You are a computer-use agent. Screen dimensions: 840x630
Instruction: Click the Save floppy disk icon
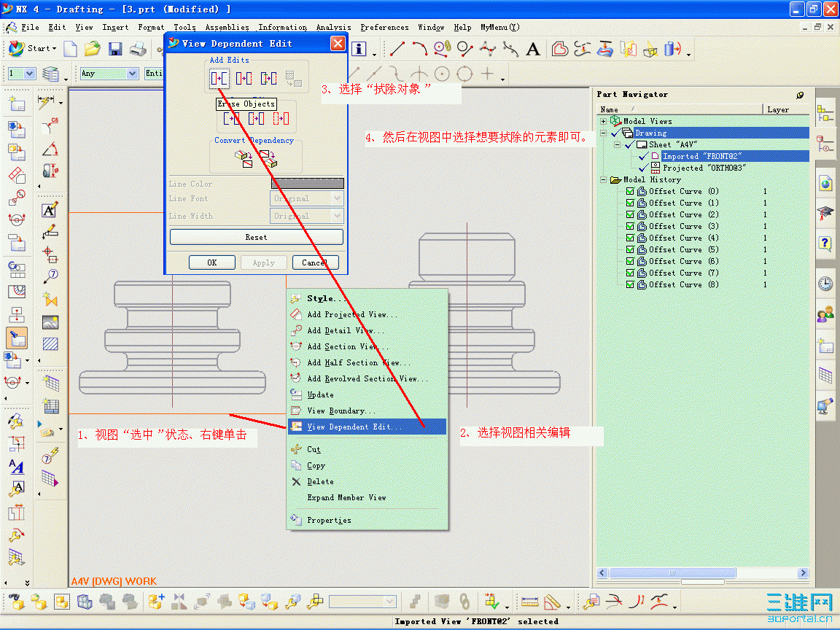click(114, 50)
